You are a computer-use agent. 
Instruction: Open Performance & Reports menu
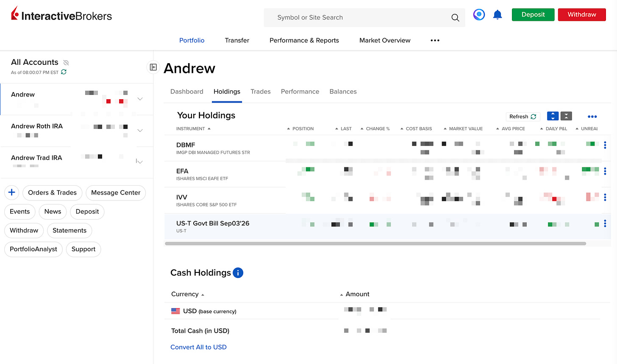(304, 40)
